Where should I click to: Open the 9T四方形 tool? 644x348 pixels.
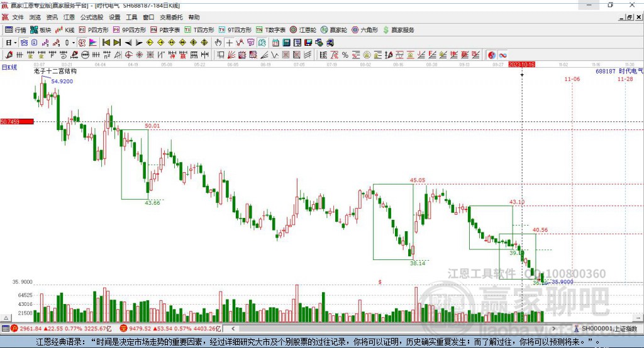(x=235, y=30)
